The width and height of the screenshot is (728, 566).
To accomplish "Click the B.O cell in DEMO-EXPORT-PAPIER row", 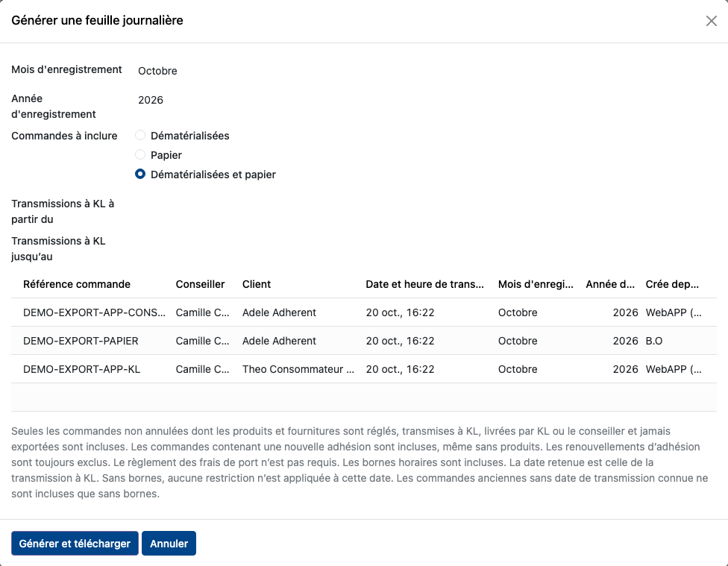I will [653, 341].
